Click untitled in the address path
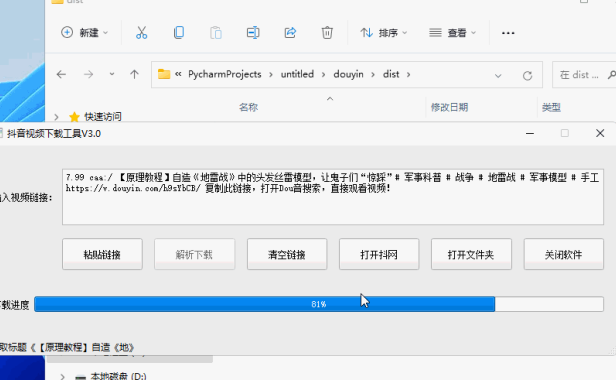616x380 pixels. 297,74
